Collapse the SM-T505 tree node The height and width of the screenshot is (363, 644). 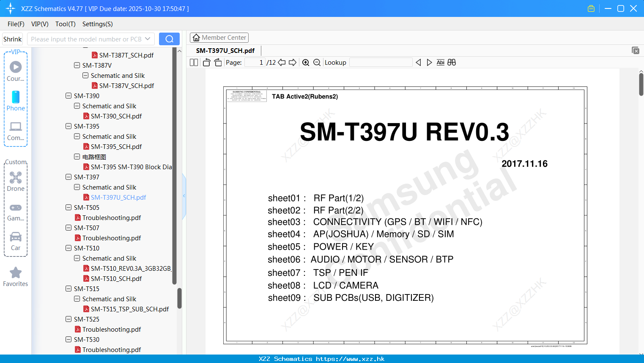69,207
